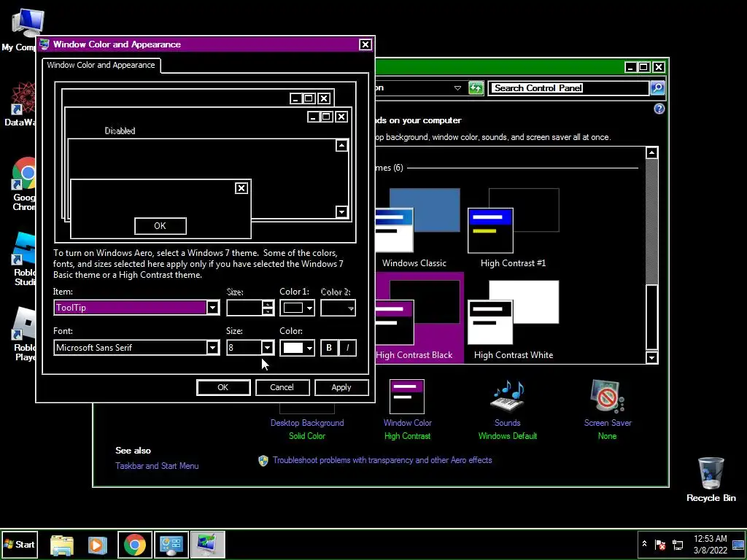The image size is (747, 560).
Task: Click the Sounds piano icon
Action: 508,396
